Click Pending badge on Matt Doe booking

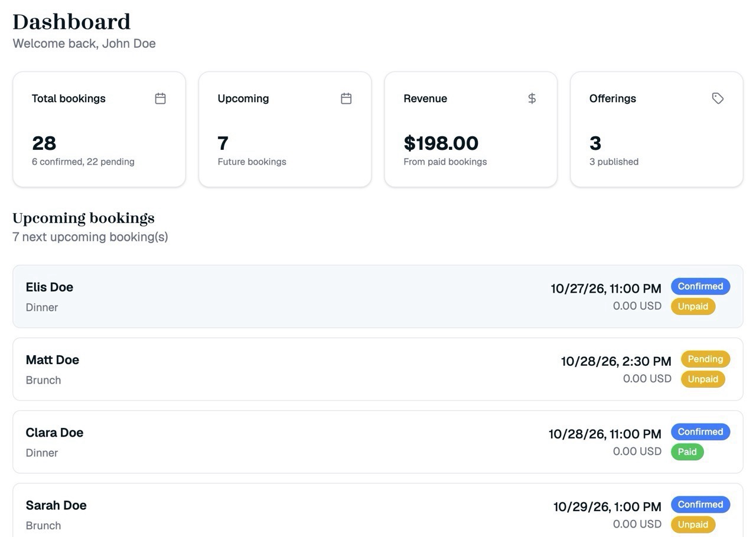pyautogui.click(x=705, y=359)
